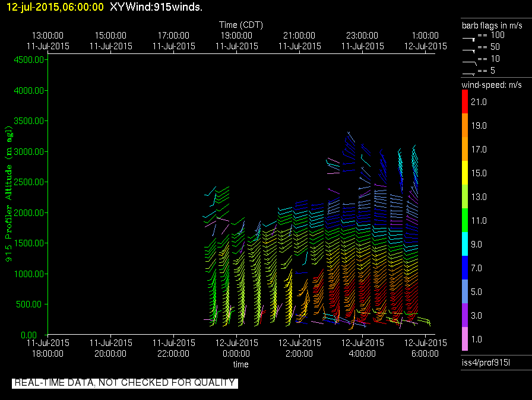Pick the yellow 15.0 wind-speed color swatch
Image resolution: width=532 pixels, height=400 pixels.
465,173
